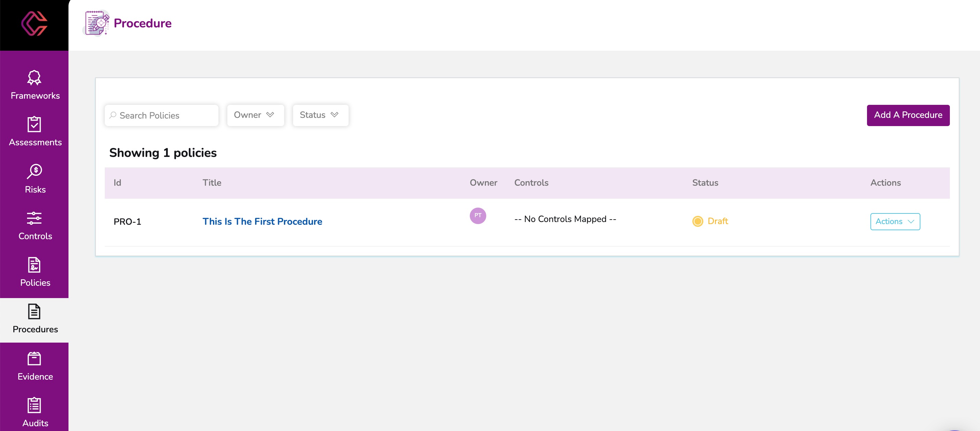Select the Controls sliders icon

click(34, 218)
